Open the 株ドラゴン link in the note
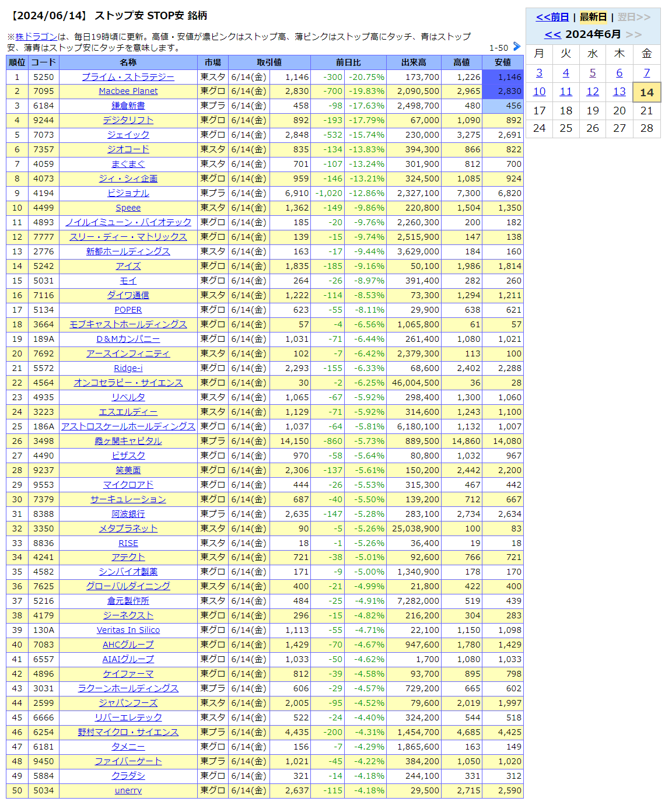Image resolution: width=672 pixels, height=812 pixels. 36,36
